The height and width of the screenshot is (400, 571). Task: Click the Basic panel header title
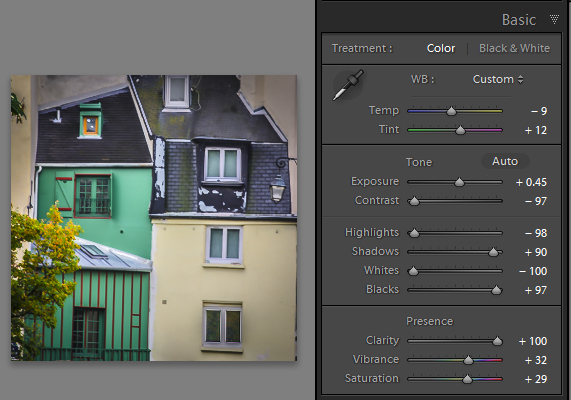519,20
